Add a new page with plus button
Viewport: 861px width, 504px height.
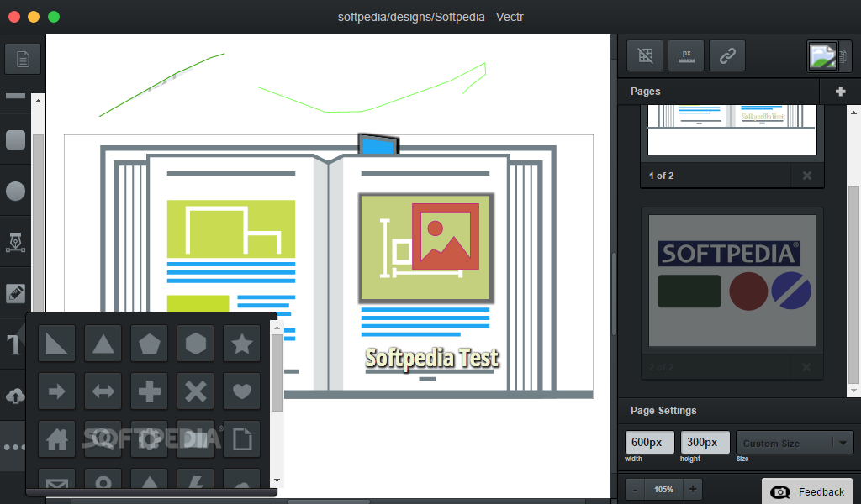[840, 92]
